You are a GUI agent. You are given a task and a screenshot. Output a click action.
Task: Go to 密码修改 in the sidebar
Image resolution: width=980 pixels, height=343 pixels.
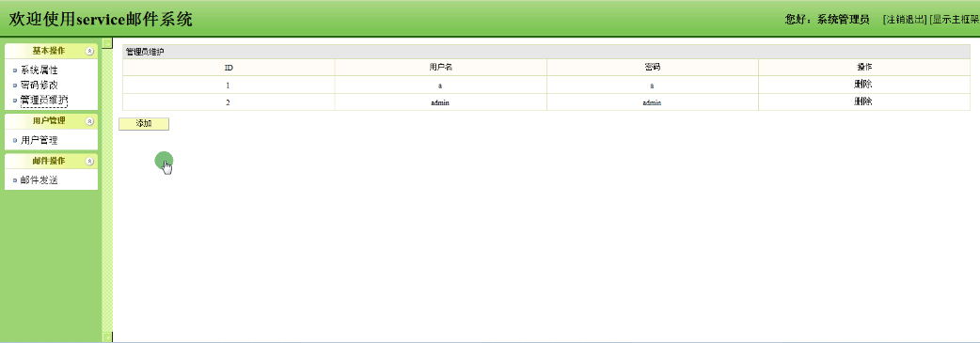[x=39, y=86]
